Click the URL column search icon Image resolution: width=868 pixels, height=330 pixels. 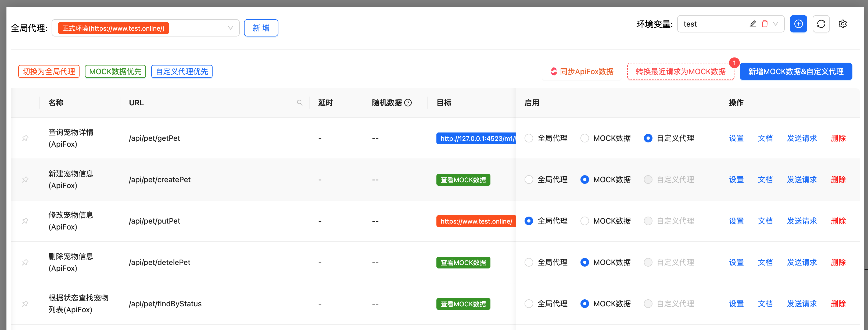(x=300, y=103)
